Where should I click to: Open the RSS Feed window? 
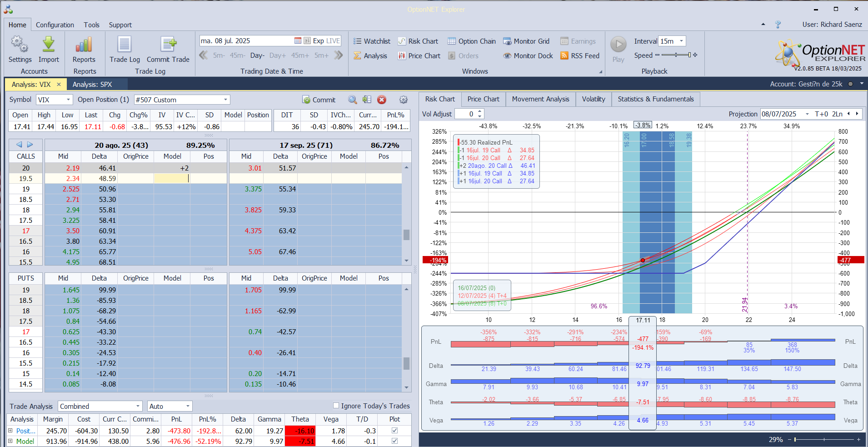pos(580,56)
